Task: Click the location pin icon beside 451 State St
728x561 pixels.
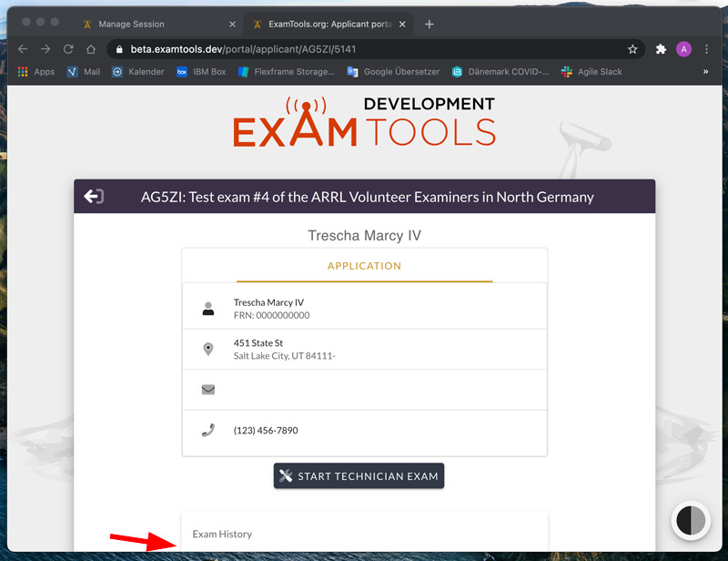Action: 207,348
